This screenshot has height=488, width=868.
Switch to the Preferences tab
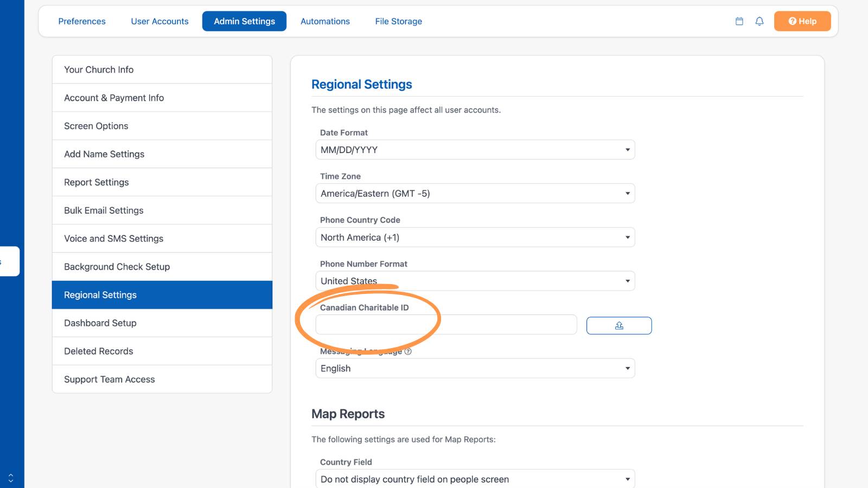click(82, 21)
